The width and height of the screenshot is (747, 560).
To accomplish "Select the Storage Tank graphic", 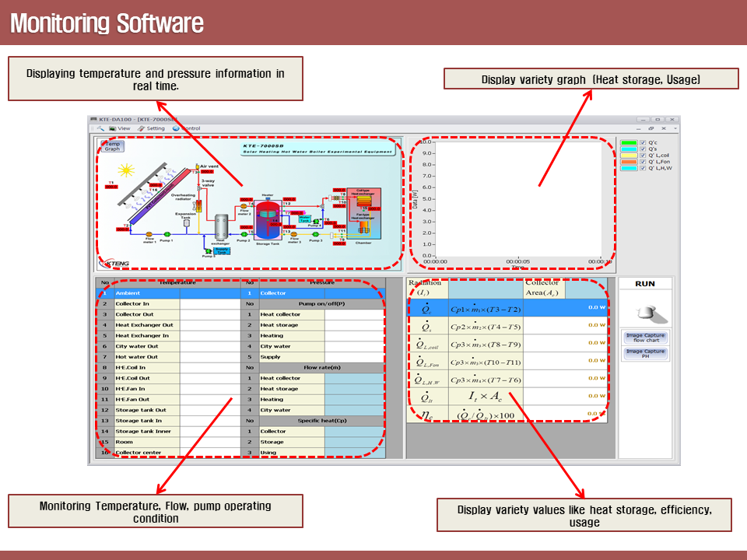I will tap(267, 219).
